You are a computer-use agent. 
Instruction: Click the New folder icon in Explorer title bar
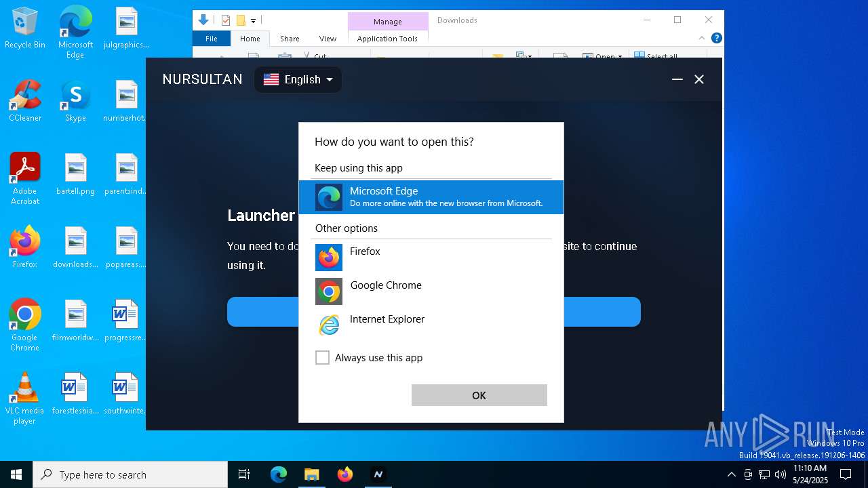pyautogui.click(x=240, y=20)
